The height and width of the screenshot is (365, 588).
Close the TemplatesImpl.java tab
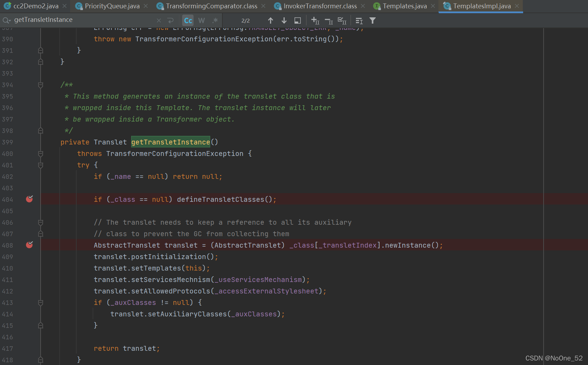click(517, 6)
